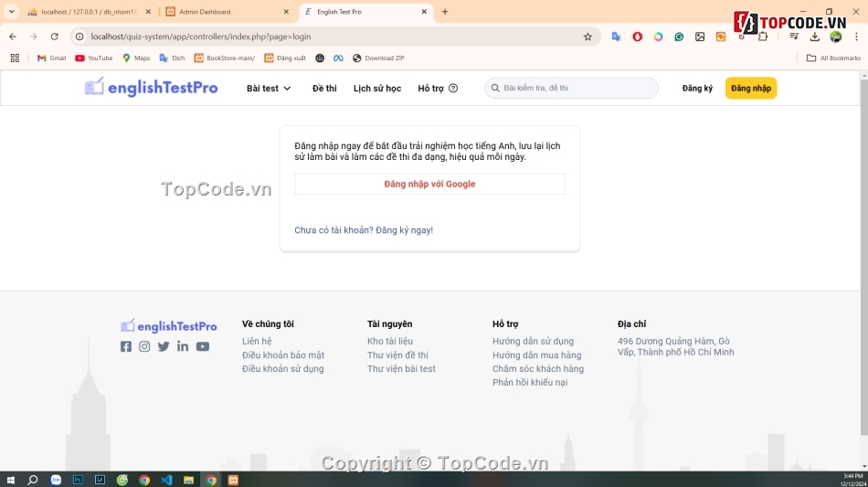Expand the Bài test dropdown menu

point(269,88)
